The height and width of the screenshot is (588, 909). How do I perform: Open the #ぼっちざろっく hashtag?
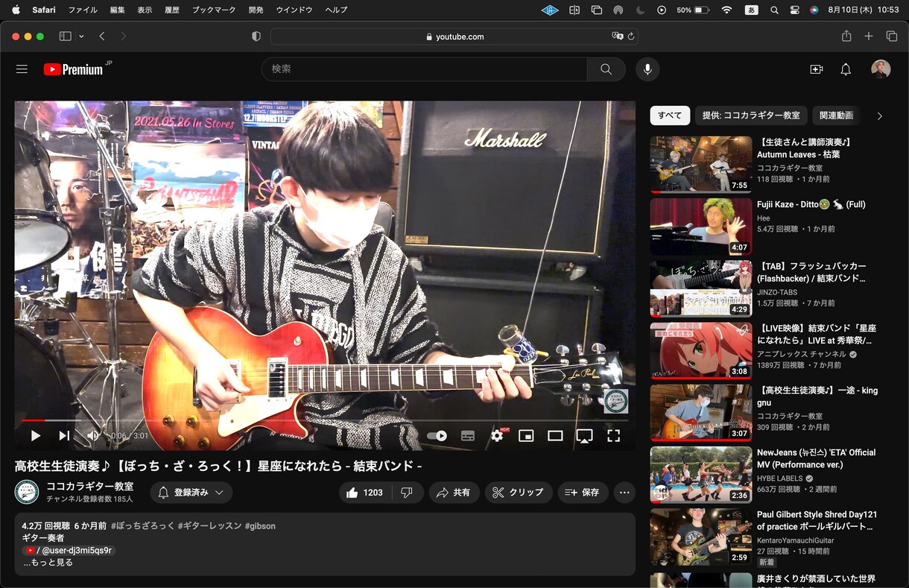click(x=142, y=526)
